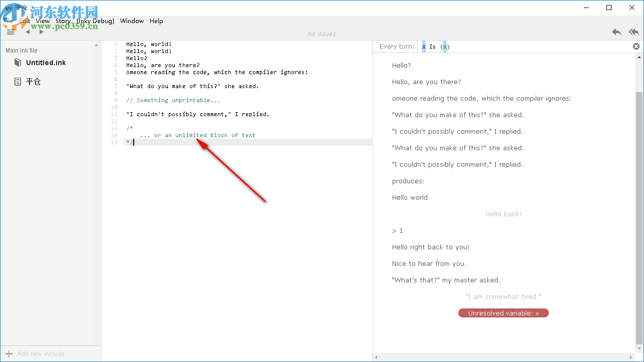Open the Window menu

pos(132,21)
